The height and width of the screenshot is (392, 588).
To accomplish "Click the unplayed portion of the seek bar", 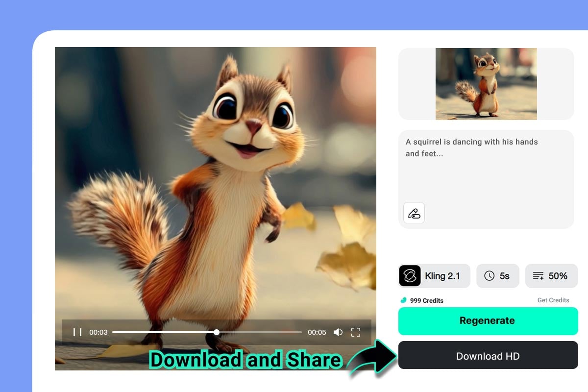I will pos(260,332).
